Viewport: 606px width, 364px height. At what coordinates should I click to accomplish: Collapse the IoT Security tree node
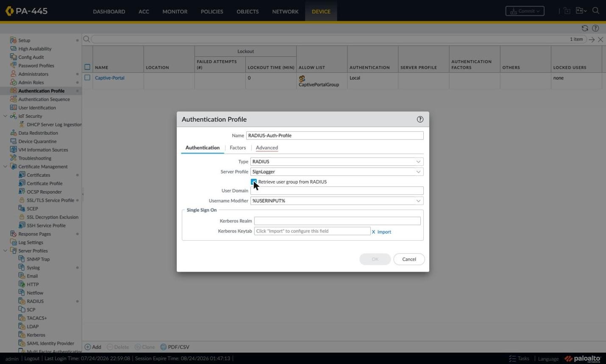[x=5, y=116]
